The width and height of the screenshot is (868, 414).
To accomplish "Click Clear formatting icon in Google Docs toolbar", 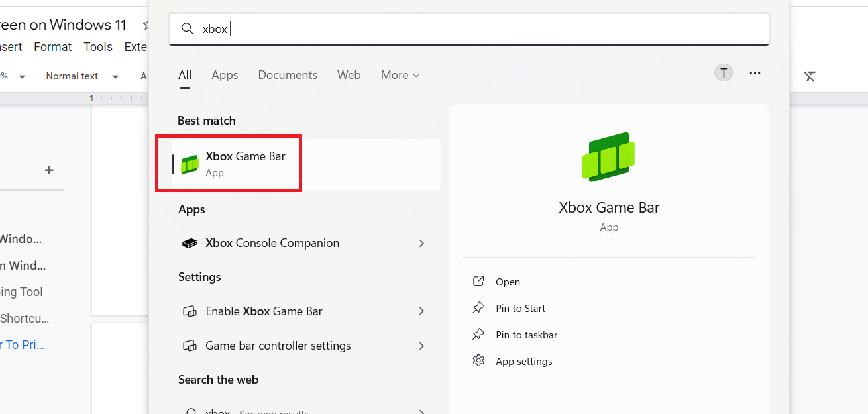I will tap(810, 76).
